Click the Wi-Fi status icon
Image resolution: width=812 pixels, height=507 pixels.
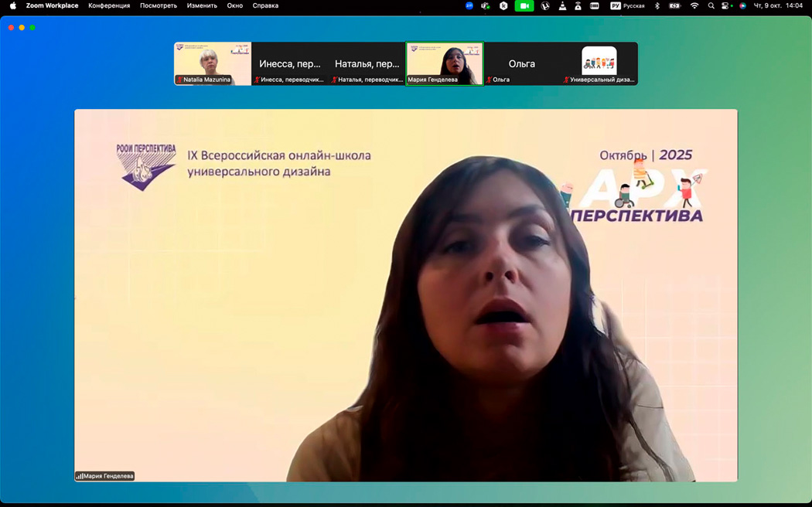pos(694,5)
